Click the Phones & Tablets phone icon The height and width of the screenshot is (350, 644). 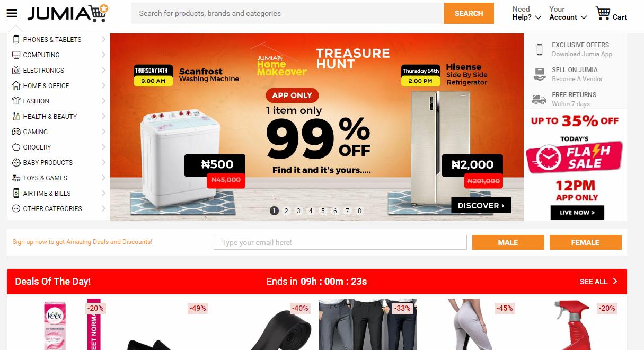(16, 39)
